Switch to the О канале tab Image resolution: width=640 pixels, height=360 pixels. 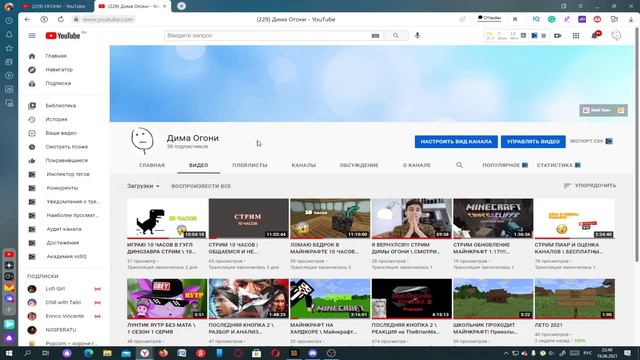(417, 165)
